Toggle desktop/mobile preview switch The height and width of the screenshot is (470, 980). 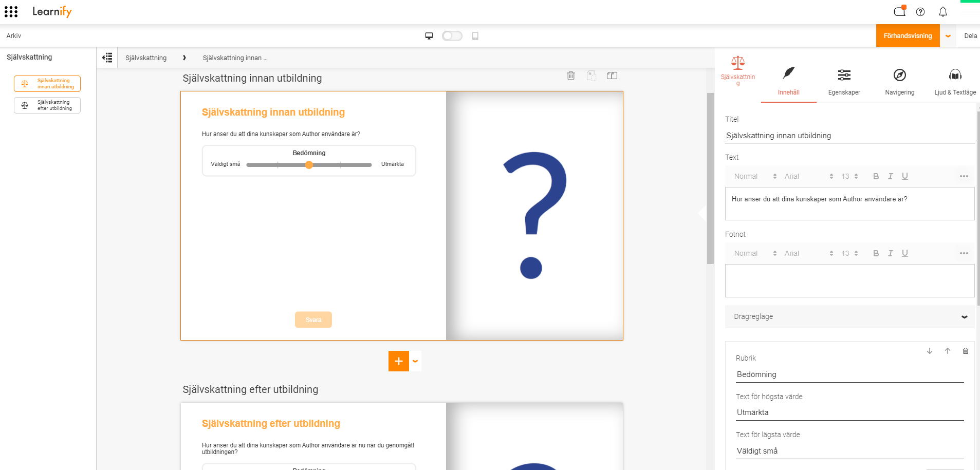coord(452,35)
